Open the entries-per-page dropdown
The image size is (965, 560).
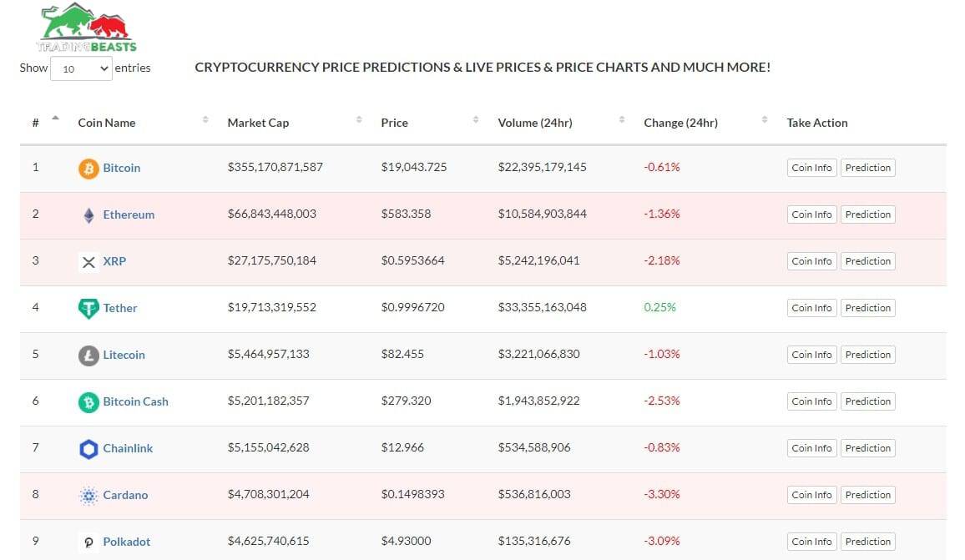point(81,68)
